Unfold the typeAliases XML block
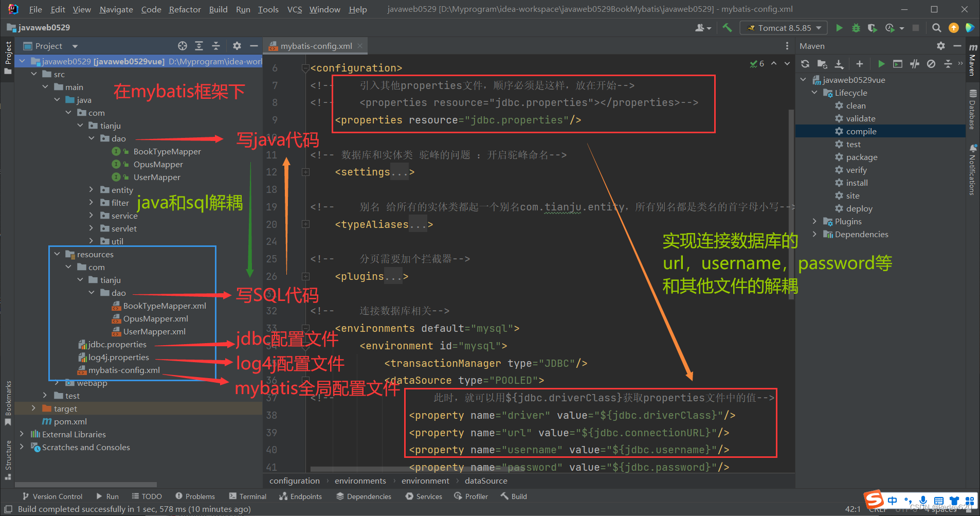 tap(305, 224)
